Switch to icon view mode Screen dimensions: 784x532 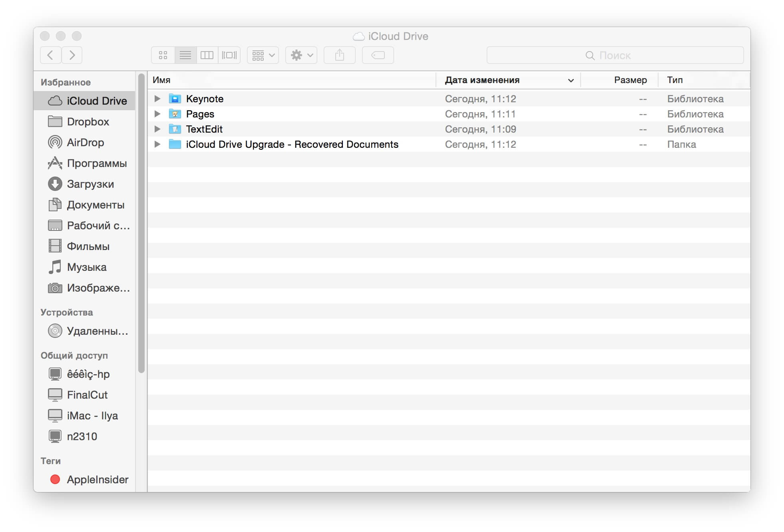pos(163,55)
